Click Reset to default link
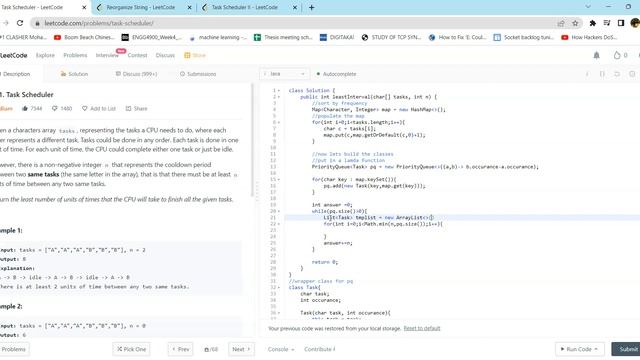640x360 pixels. click(422, 328)
